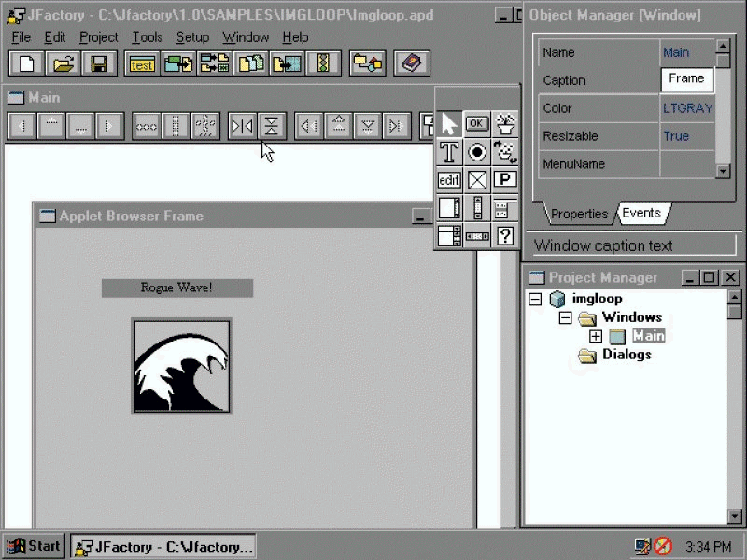
Task: Click the help book toolbar icon
Action: point(410,63)
